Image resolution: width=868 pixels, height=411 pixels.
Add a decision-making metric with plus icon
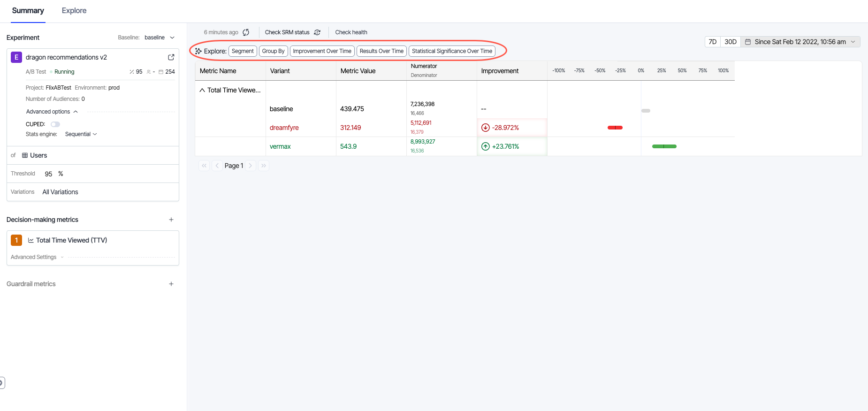click(x=171, y=220)
